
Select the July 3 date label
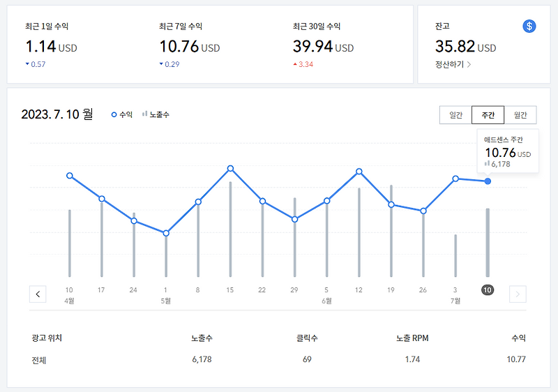pos(455,290)
